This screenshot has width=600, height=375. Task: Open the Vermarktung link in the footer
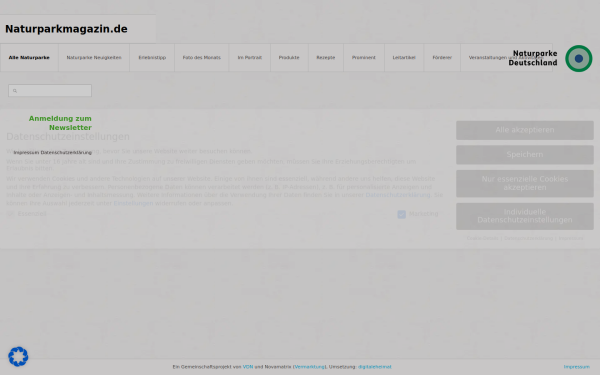pyautogui.click(x=310, y=367)
